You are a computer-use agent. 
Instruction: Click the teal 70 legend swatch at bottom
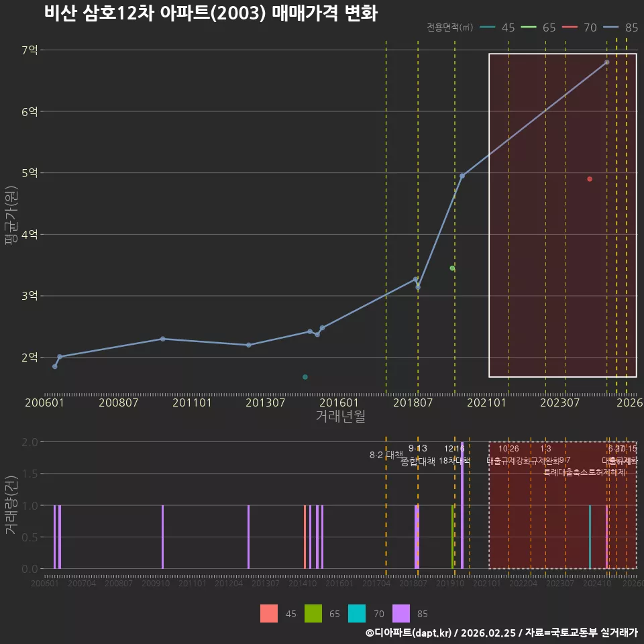[x=356, y=613]
